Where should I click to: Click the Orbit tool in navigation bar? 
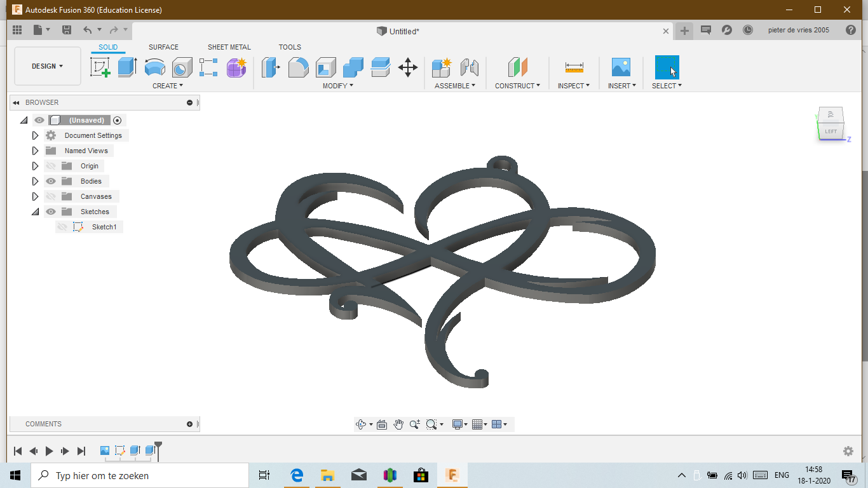pyautogui.click(x=362, y=424)
